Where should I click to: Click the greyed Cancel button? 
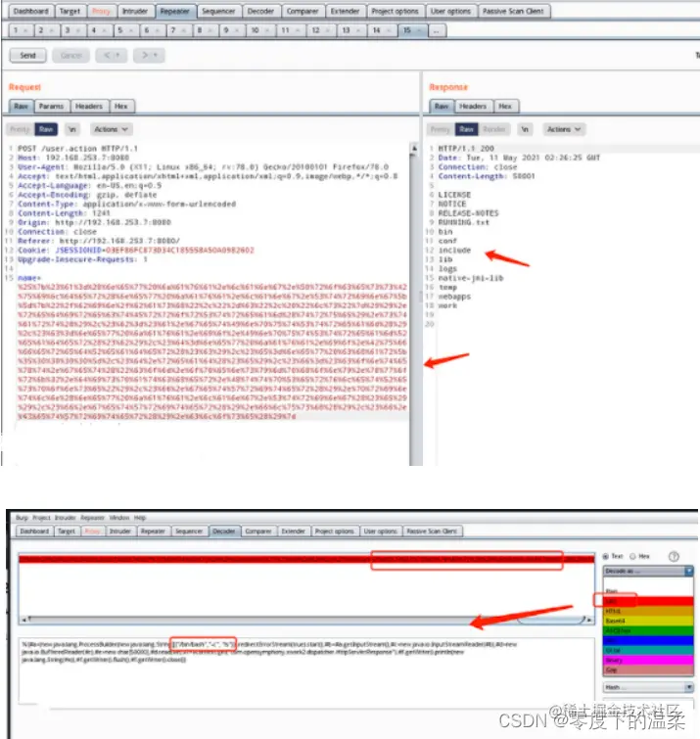click(71, 55)
